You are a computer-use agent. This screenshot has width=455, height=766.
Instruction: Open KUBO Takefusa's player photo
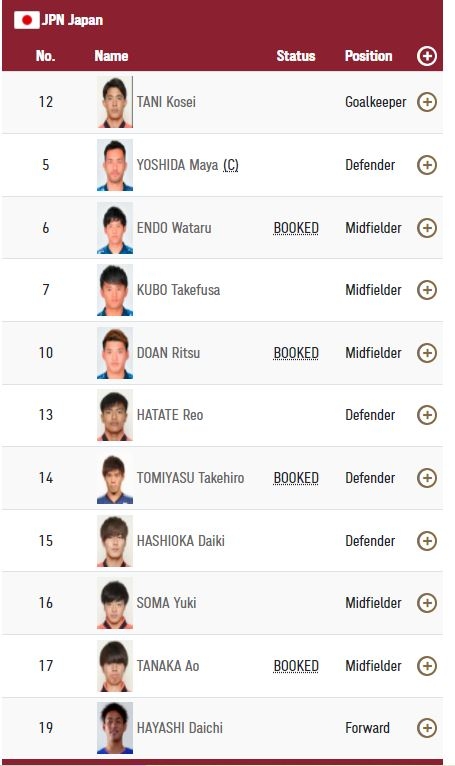(x=115, y=290)
